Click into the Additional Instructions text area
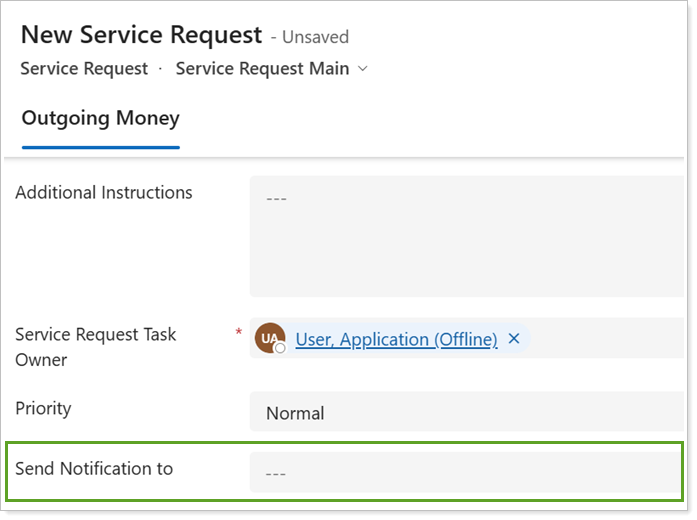This screenshot has height=520, width=697. [466, 237]
